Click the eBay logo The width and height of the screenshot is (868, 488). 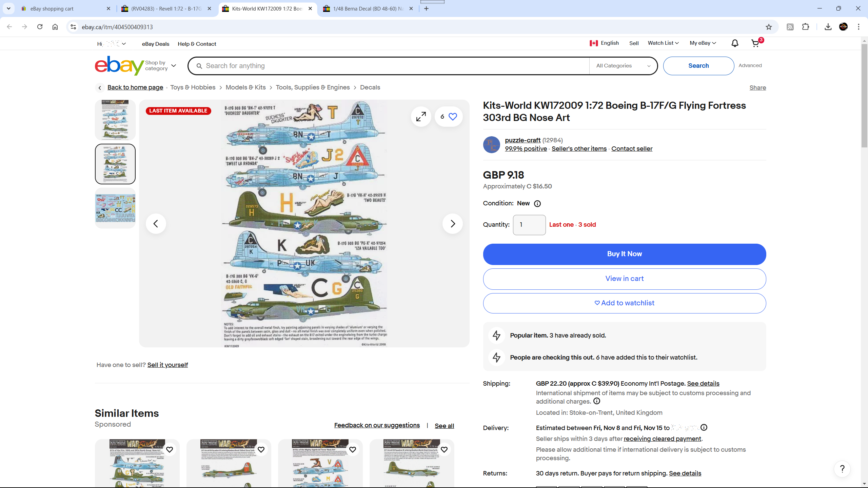[x=119, y=65]
